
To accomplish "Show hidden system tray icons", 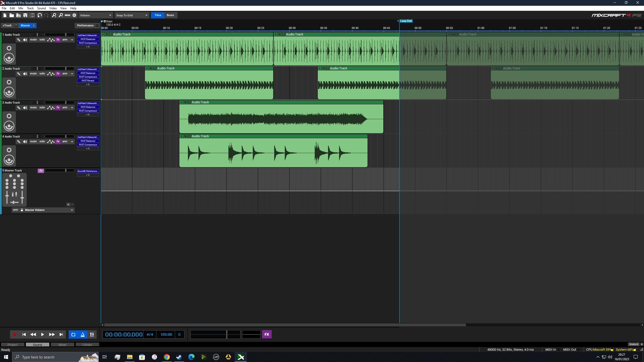I will pyautogui.click(x=598, y=357).
